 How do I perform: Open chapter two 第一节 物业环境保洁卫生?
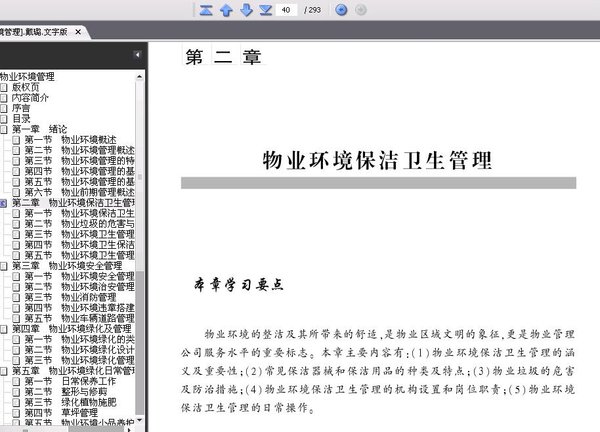point(80,214)
